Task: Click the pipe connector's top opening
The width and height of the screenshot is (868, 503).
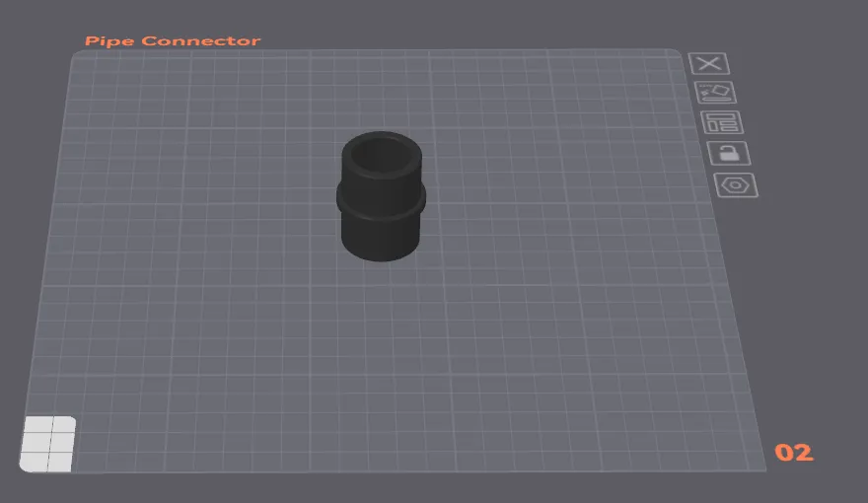Action: [381, 155]
